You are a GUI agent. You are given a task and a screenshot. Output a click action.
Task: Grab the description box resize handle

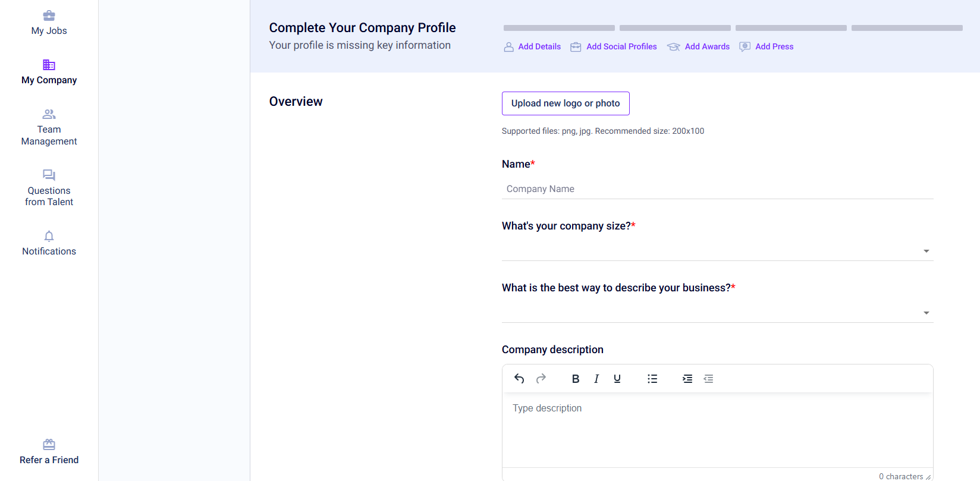(928, 477)
